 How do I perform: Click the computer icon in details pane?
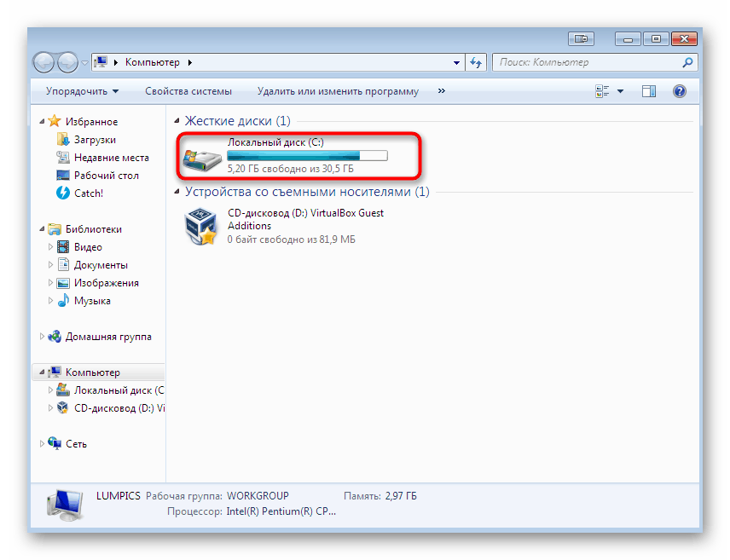65,505
